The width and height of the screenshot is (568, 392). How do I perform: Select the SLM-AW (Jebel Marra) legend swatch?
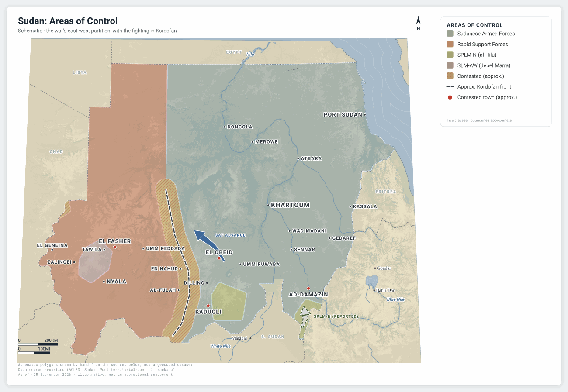coord(450,65)
